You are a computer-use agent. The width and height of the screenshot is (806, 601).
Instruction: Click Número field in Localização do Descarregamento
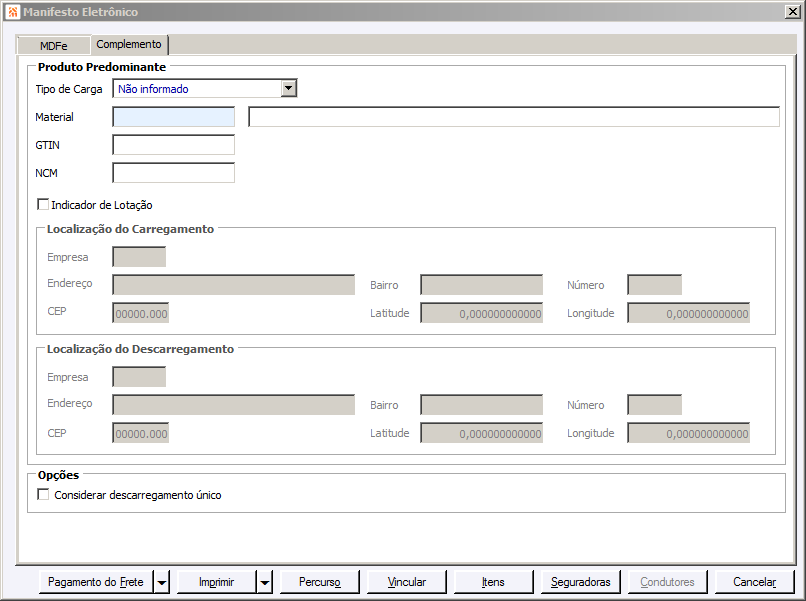coord(655,405)
